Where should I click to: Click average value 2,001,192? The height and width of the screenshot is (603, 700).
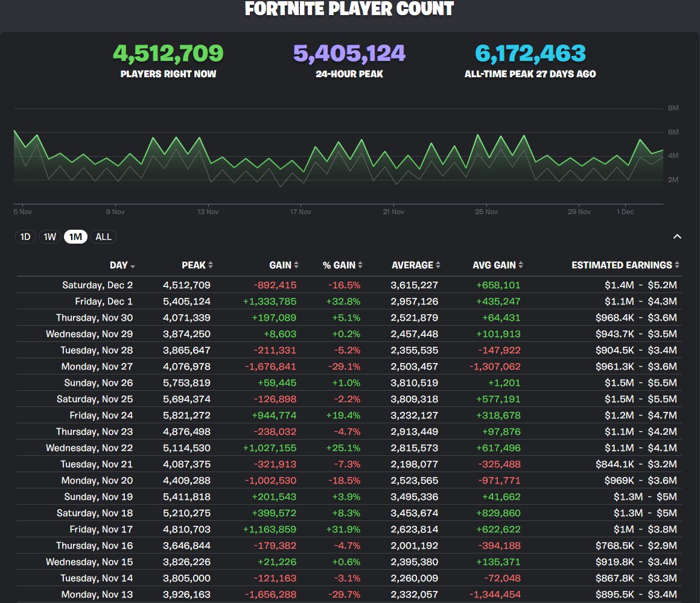point(415,546)
